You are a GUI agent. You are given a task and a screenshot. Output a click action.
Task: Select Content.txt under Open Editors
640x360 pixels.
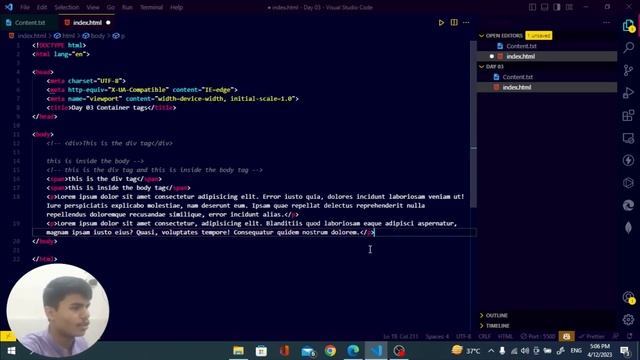pyautogui.click(x=547, y=46)
